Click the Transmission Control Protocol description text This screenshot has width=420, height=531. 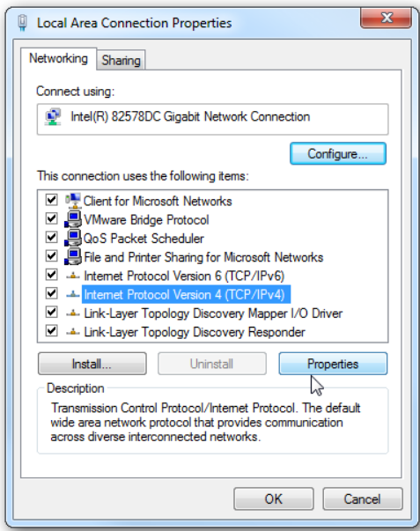205,423
